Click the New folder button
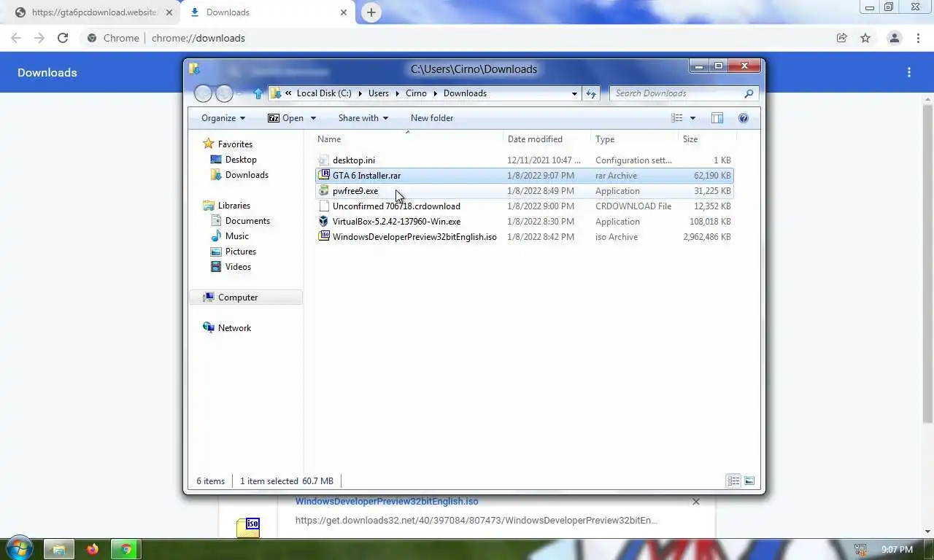 pos(432,118)
